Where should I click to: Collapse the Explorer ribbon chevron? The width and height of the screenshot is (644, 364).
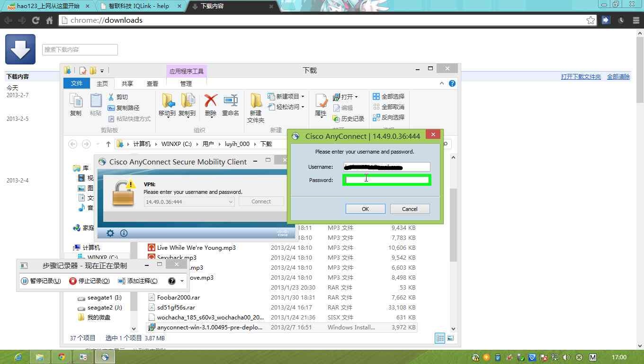tap(442, 83)
